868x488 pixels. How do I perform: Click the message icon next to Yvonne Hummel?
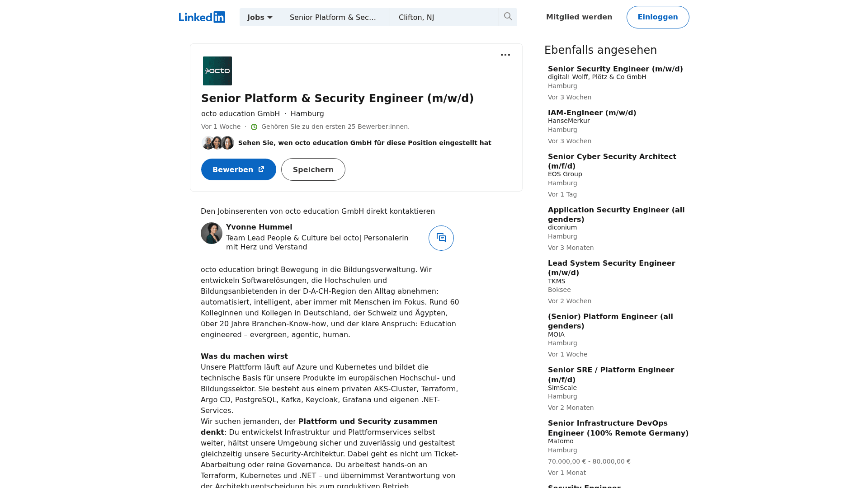(441, 238)
